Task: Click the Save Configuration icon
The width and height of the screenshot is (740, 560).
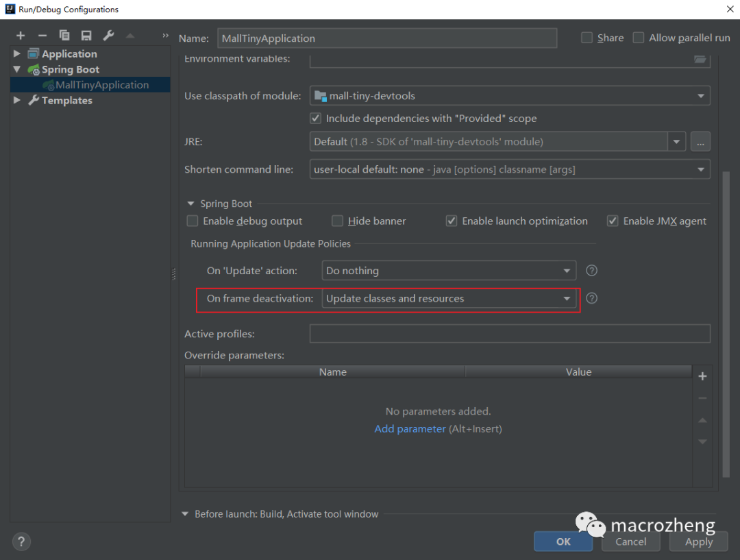Action: (x=86, y=36)
